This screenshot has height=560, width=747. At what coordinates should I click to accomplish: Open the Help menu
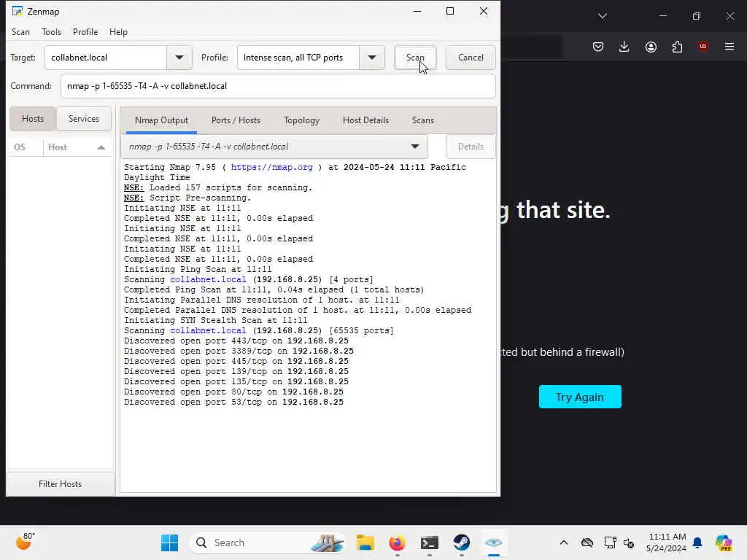point(118,32)
